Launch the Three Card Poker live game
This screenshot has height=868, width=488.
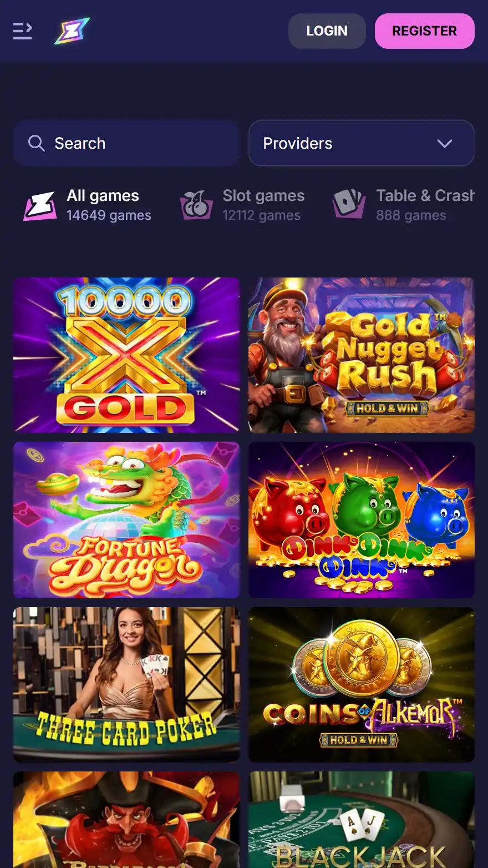tap(126, 684)
